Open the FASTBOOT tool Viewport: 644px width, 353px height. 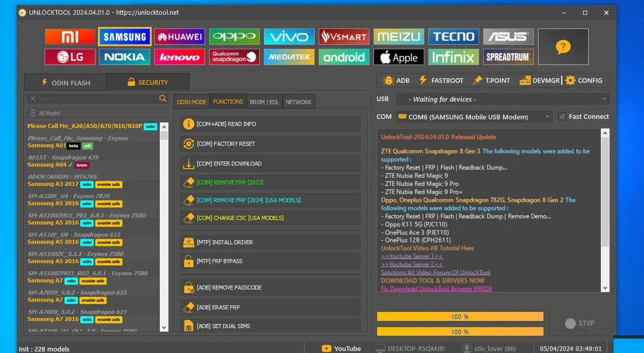tap(440, 80)
